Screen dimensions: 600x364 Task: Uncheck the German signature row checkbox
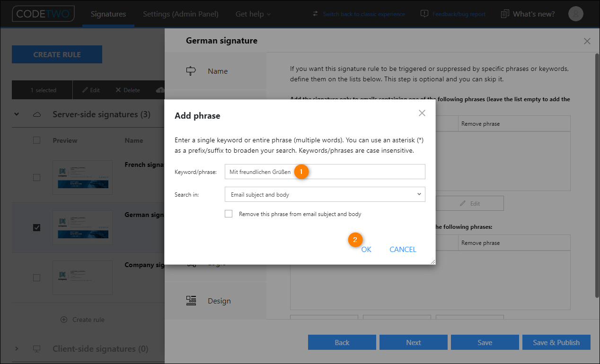click(37, 227)
